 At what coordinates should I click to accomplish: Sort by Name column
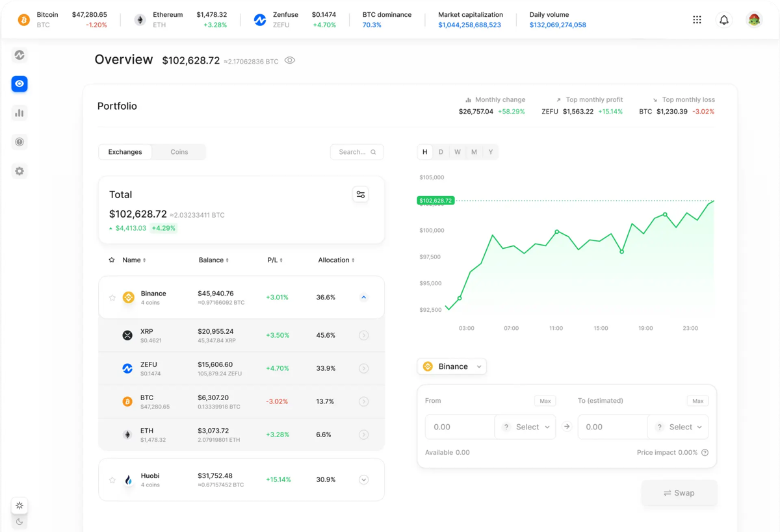click(134, 260)
